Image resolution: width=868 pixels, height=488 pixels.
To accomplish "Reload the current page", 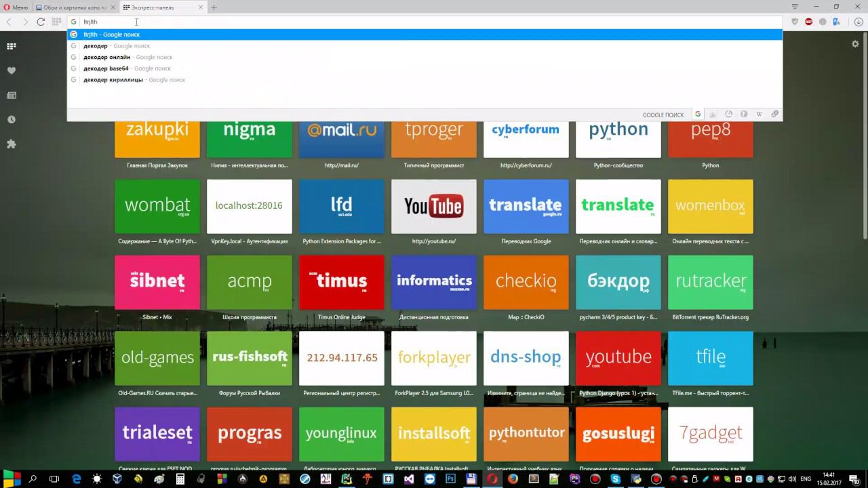I will click(41, 22).
